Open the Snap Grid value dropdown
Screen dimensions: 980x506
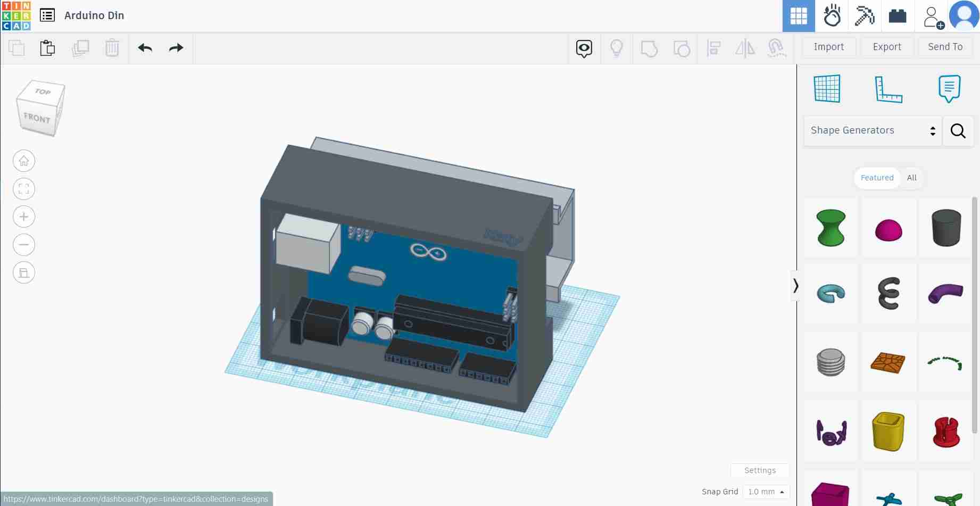tap(765, 491)
